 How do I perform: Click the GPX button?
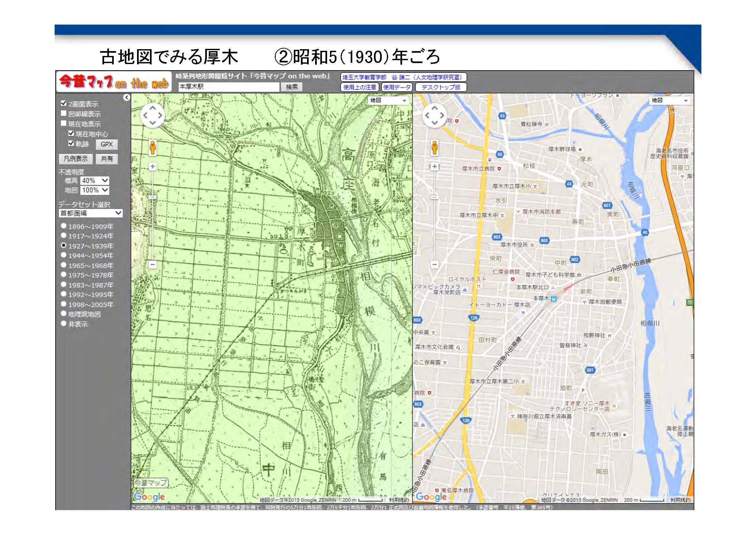(107, 144)
